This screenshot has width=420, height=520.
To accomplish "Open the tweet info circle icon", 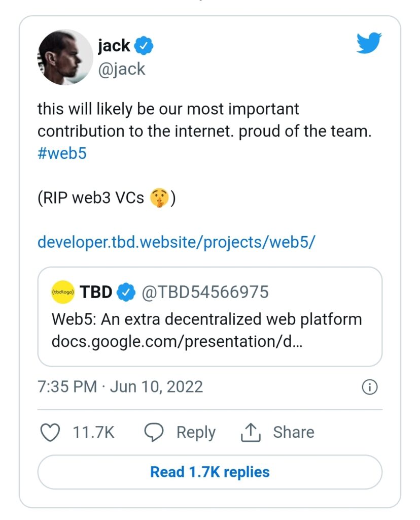I will pos(370,387).
